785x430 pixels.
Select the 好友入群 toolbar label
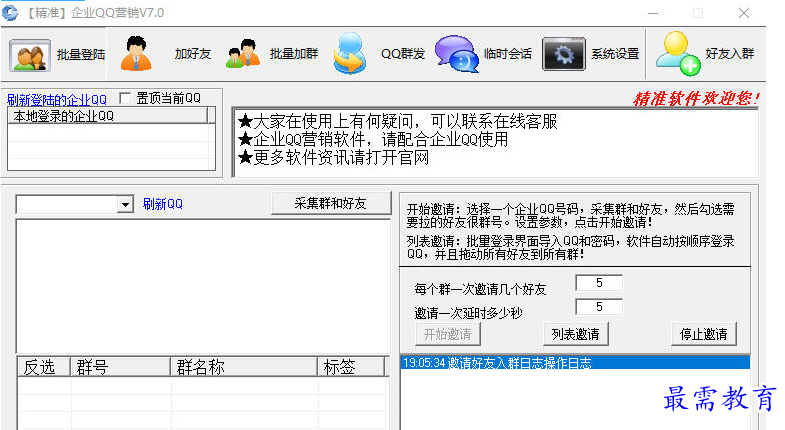(730, 54)
